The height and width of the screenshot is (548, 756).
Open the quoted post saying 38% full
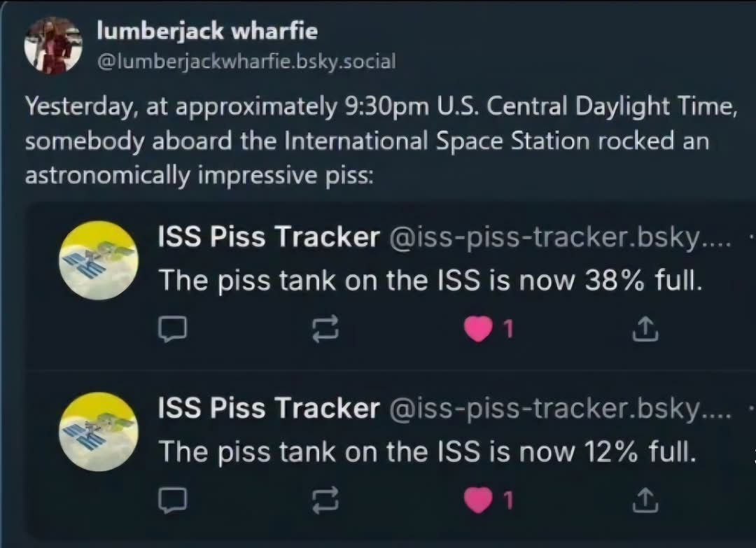(x=429, y=281)
